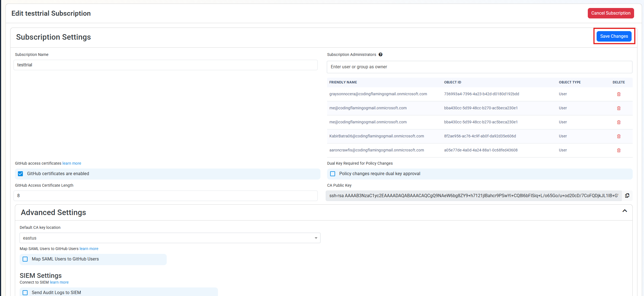Disable GitHub certificates checkbox

click(x=20, y=174)
